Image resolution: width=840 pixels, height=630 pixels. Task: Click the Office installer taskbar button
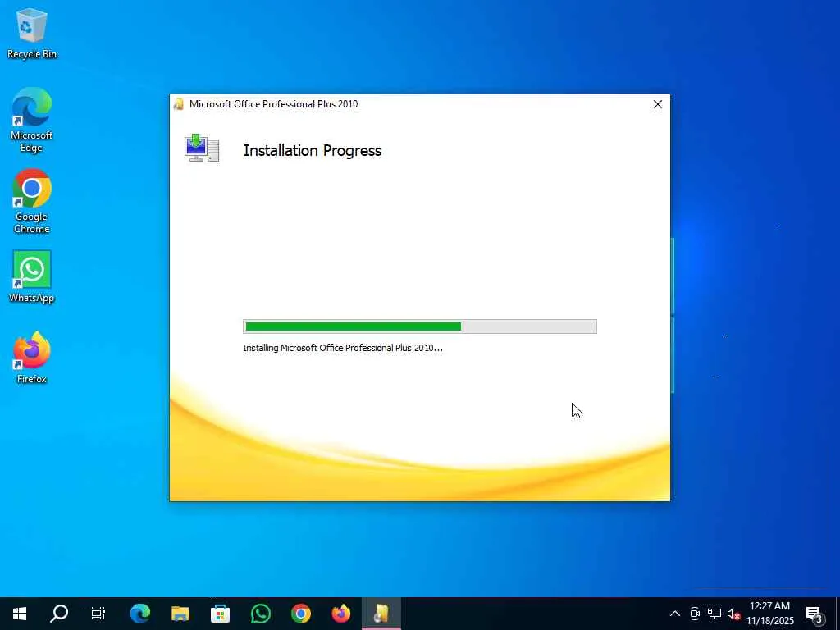click(x=381, y=614)
